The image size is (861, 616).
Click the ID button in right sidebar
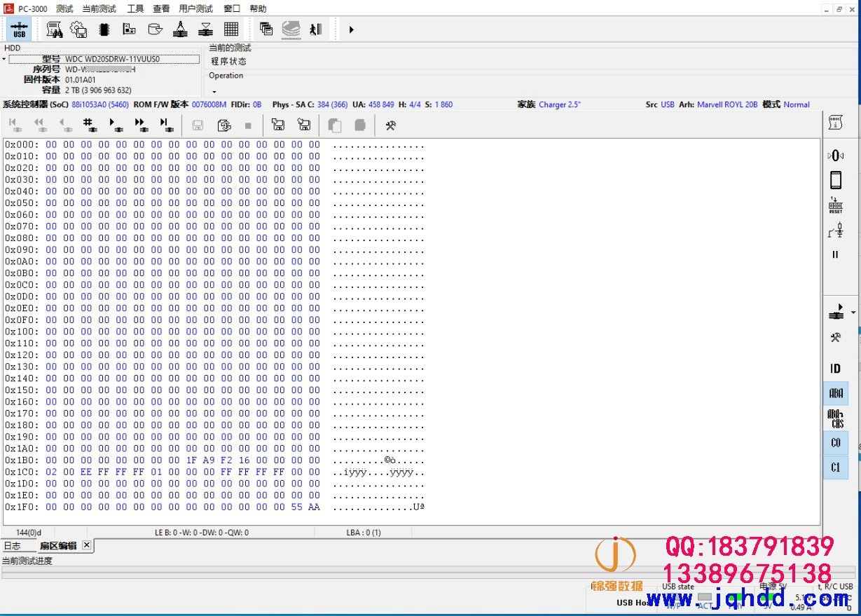click(835, 369)
